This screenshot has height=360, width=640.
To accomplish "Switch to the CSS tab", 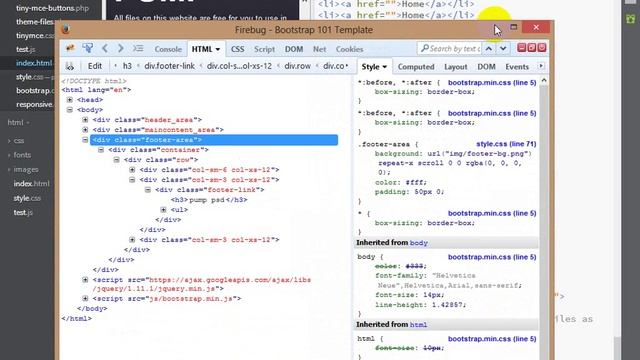I will coord(237,49).
